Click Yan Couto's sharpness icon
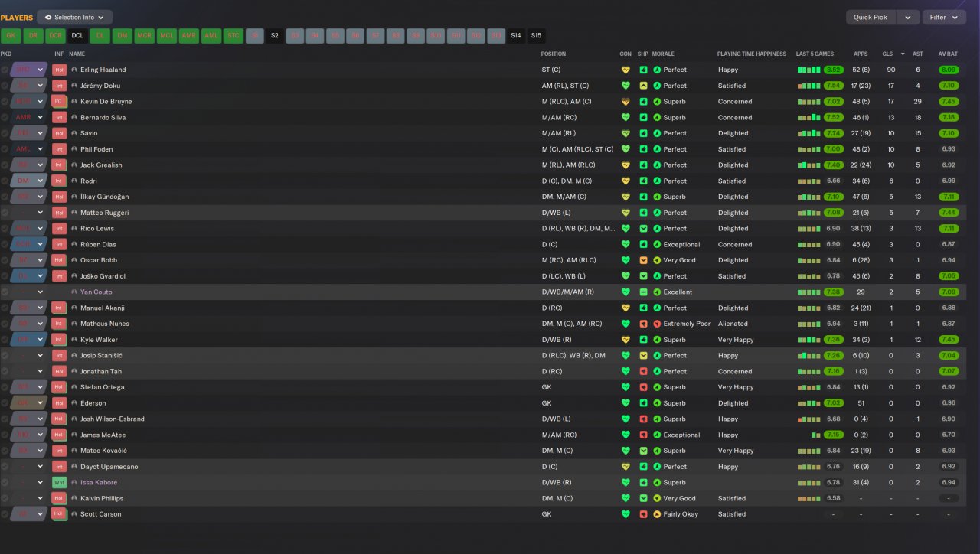 643,292
